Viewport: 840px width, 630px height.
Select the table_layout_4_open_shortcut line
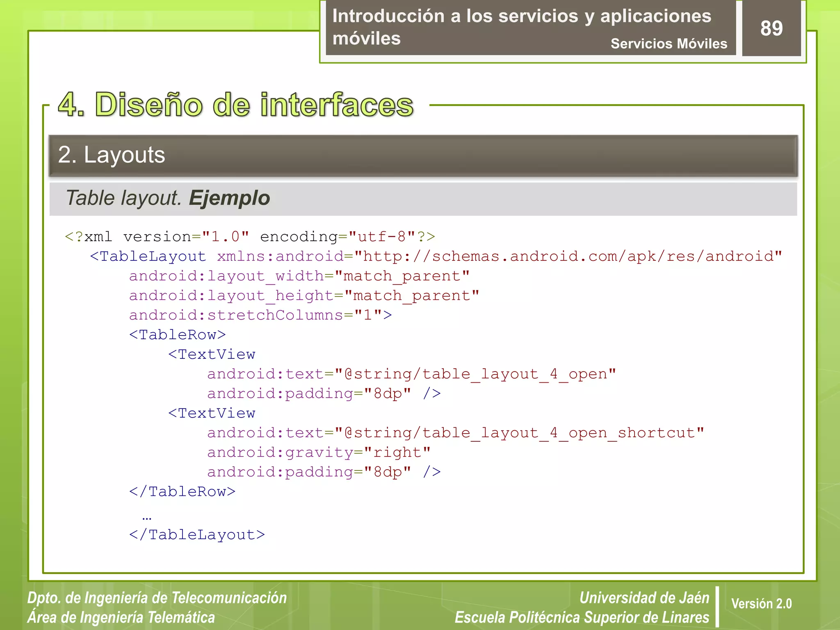pyautogui.click(x=456, y=433)
